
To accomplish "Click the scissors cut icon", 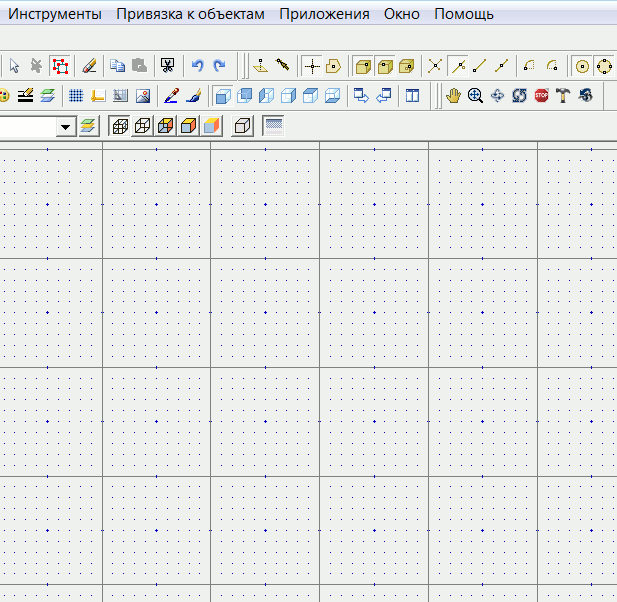I will [x=168, y=66].
